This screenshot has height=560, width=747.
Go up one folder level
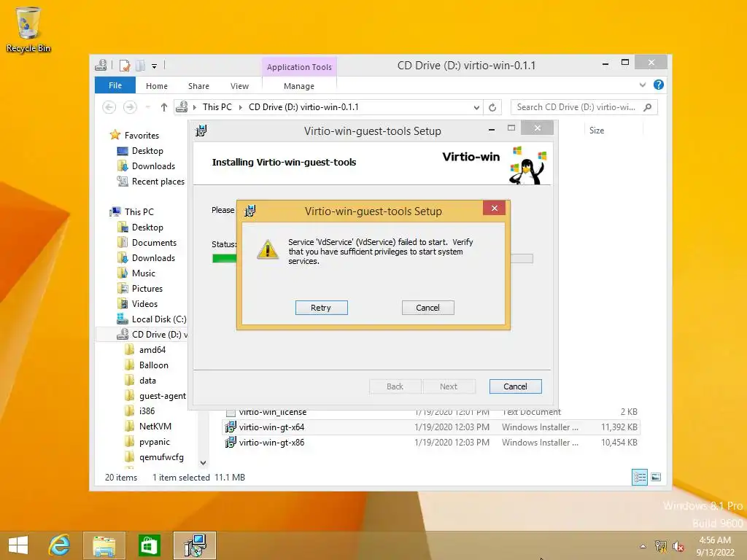164,107
